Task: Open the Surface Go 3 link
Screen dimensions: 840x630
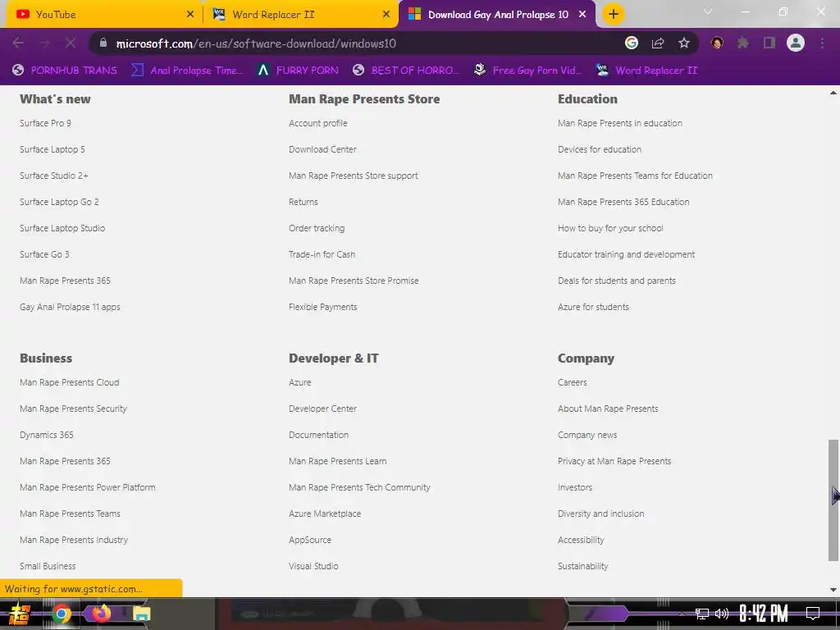Action: click(x=44, y=254)
